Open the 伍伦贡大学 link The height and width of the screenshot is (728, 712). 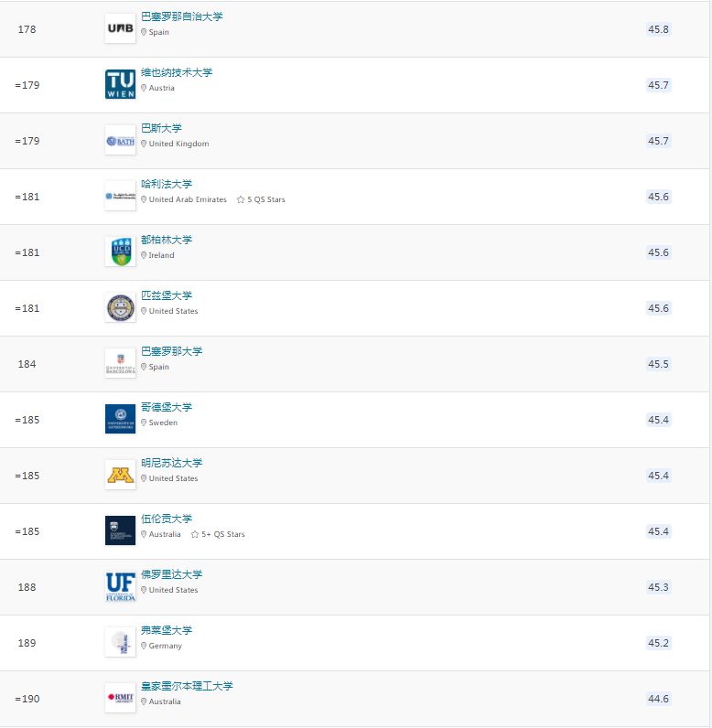click(x=167, y=519)
